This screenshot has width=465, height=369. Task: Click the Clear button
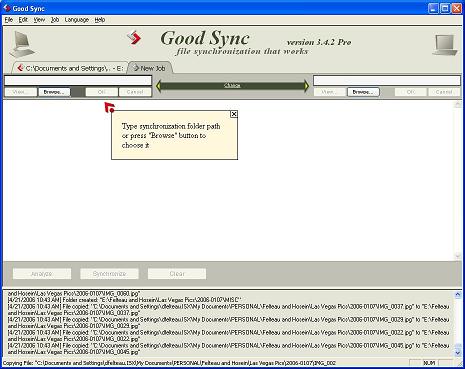click(x=177, y=274)
